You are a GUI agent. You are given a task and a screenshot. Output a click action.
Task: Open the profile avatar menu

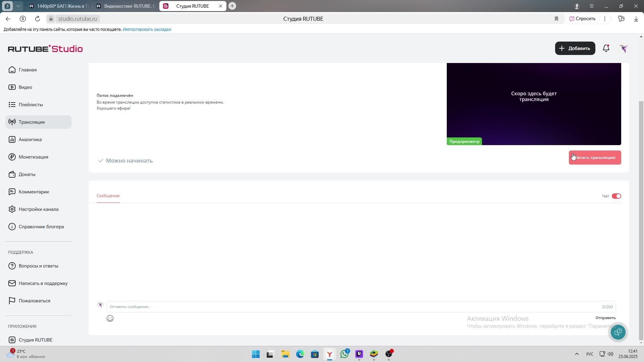624,48
